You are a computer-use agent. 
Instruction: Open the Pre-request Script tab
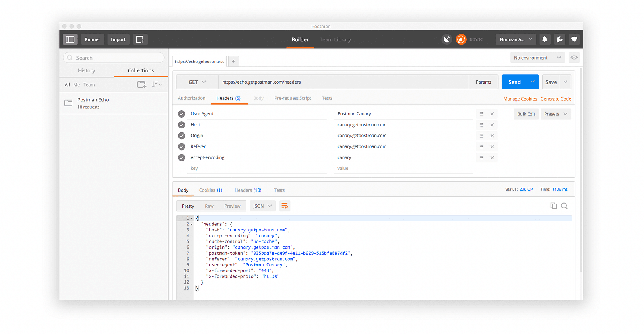tap(293, 98)
